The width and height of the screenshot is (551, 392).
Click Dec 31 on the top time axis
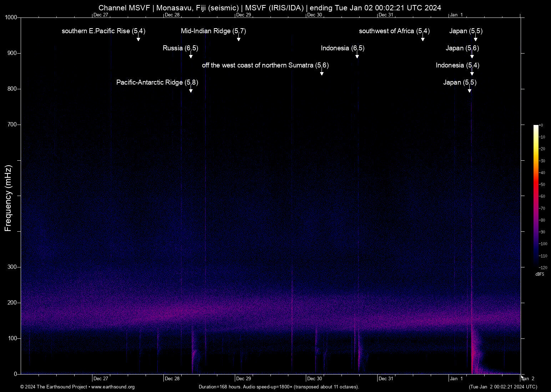(x=386, y=15)
